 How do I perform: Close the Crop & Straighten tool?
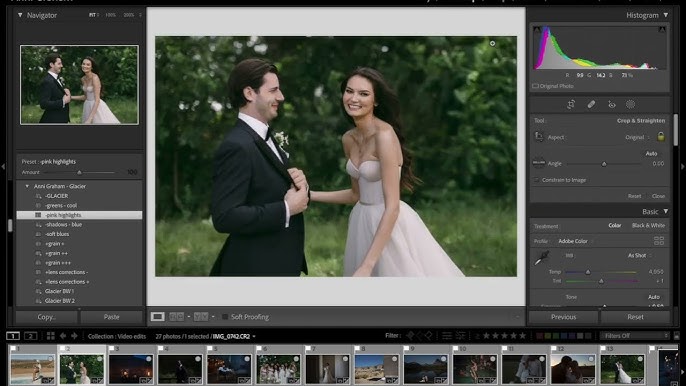point(658,196)
